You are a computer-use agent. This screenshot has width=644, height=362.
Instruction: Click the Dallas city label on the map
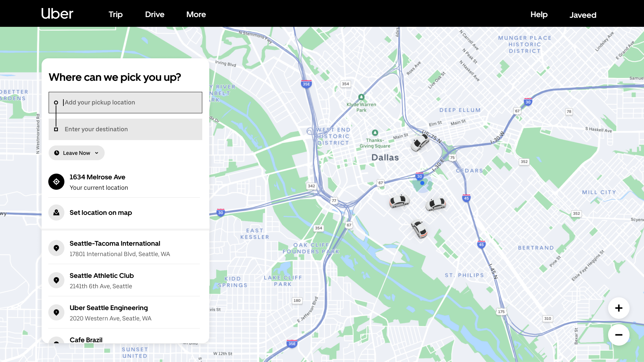pyautogui.click(x=385, y=158)
